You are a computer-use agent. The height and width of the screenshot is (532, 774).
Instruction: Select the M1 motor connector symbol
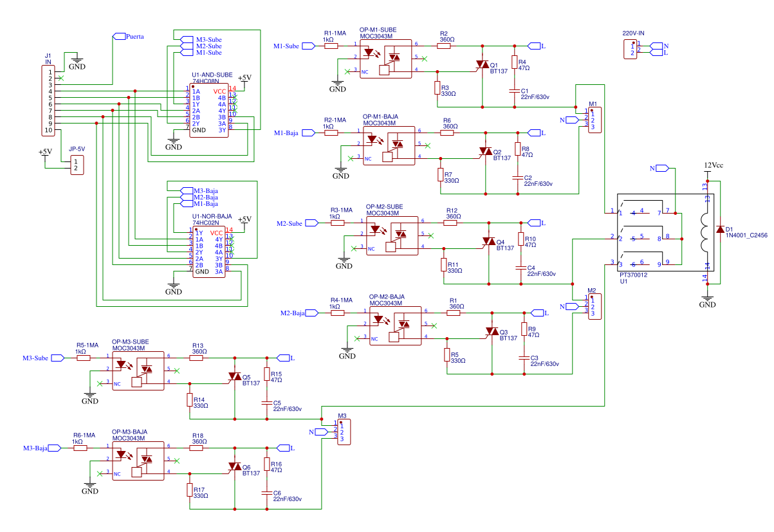click(x=595, y=120)
